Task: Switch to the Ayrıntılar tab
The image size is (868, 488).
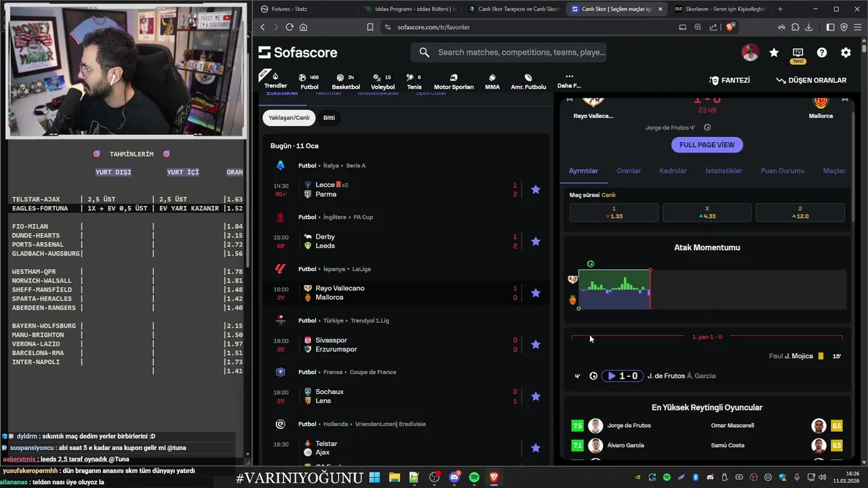Action: (583, 171)
